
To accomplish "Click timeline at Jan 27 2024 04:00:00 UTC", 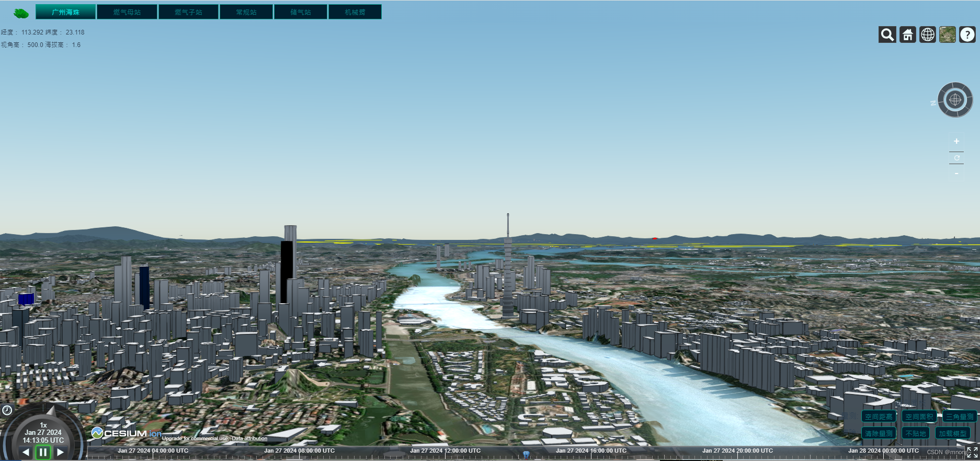I will [x=153, y=451].
